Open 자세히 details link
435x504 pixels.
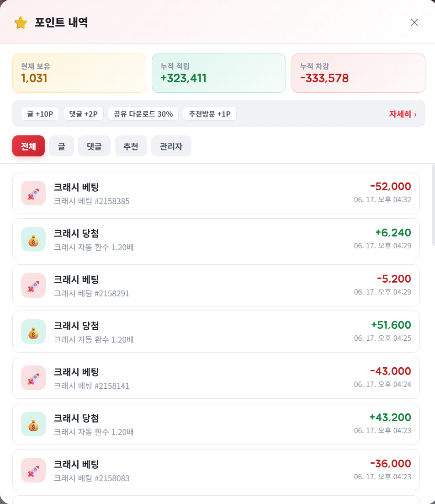pyautogui.click(x=403, y=114)
